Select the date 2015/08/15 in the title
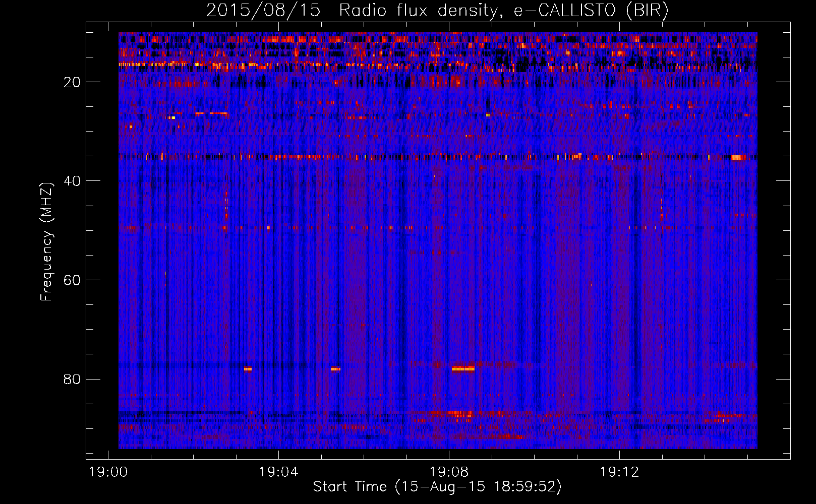The image size is (816, 504). click(x=263, y=11)
